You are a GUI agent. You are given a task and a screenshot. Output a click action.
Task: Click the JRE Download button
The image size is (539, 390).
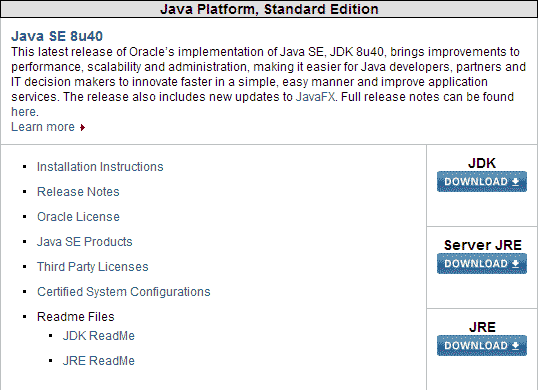(482, 345)
